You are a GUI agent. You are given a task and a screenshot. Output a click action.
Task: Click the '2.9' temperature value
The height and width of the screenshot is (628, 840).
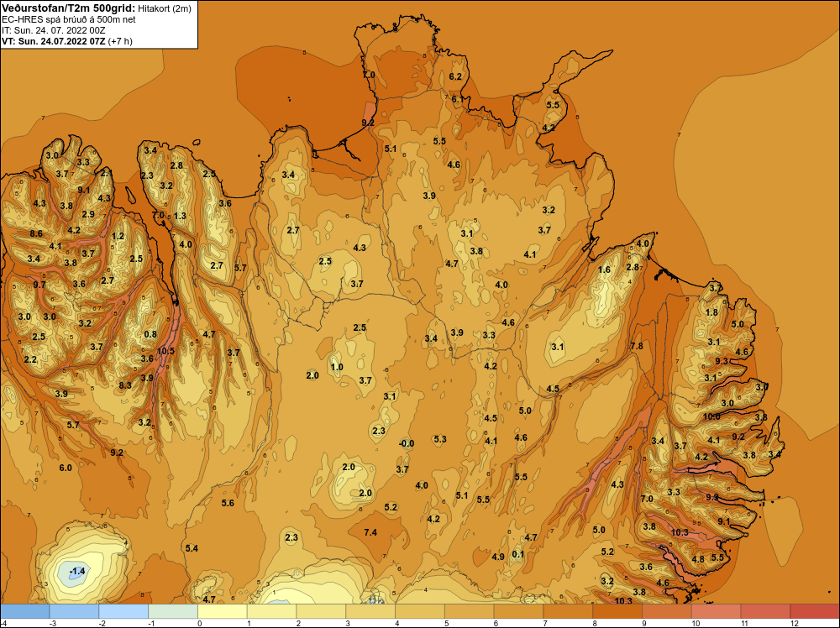click(88, 214)
